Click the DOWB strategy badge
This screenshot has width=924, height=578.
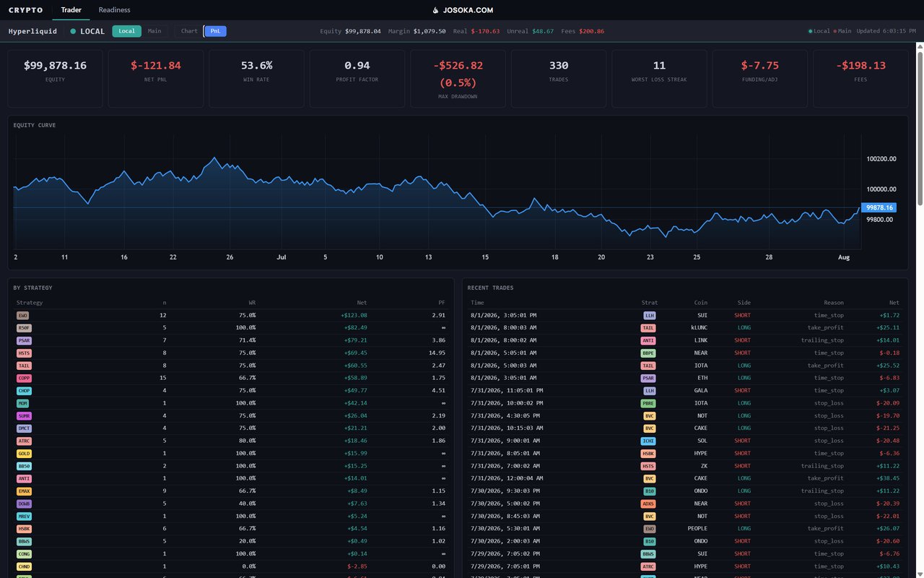tap(24, 504)
